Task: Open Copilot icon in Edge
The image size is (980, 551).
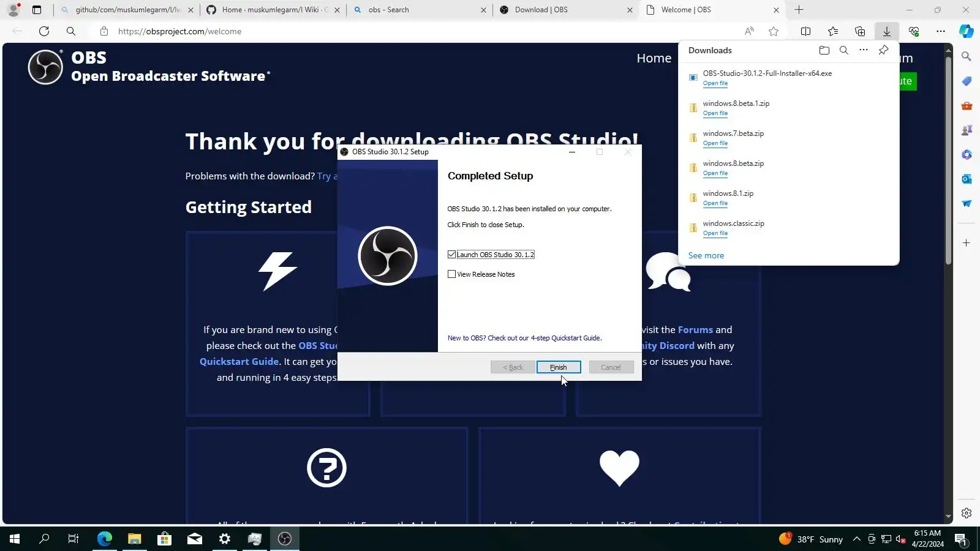Action: point(967,31)
